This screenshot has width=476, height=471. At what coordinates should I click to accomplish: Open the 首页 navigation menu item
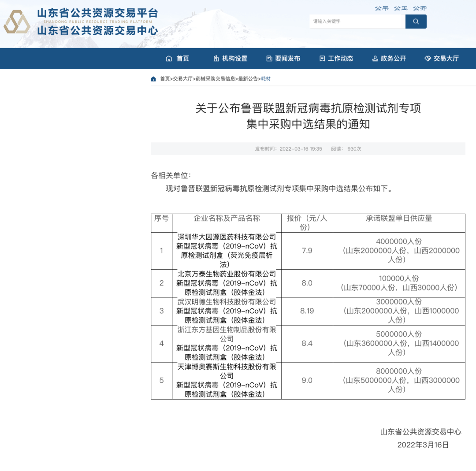tap(178, 59)
